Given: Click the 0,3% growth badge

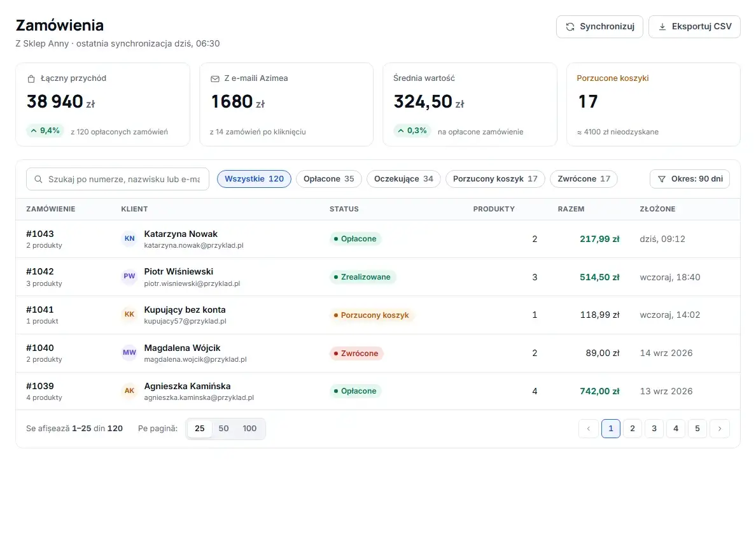Looking at the screenshot, I should 412,131.
